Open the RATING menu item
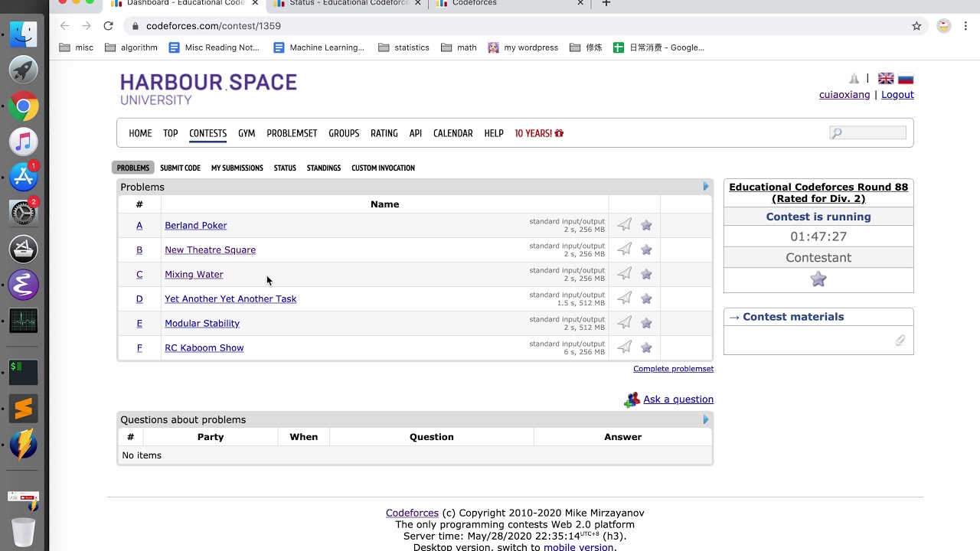The width and height of the screenshot is (980, 551). coord(384,133)
